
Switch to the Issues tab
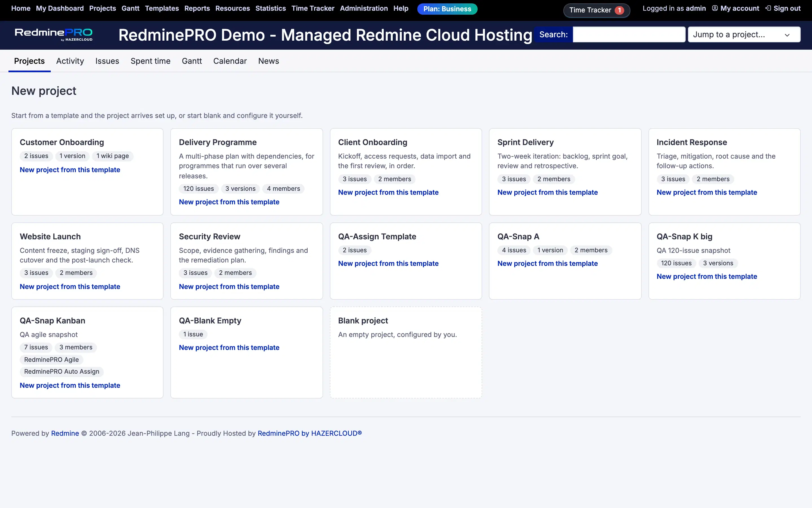coord(107,61)
